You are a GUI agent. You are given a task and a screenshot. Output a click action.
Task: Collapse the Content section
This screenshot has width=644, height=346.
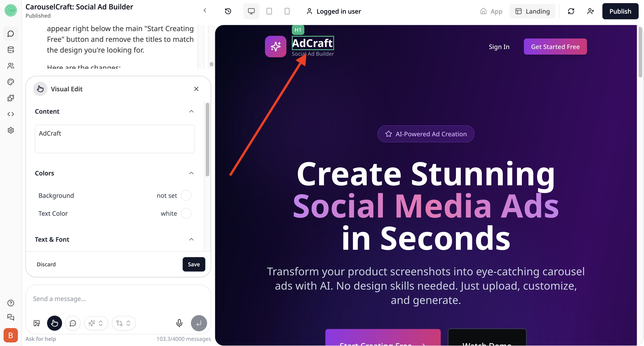(191, 111)
